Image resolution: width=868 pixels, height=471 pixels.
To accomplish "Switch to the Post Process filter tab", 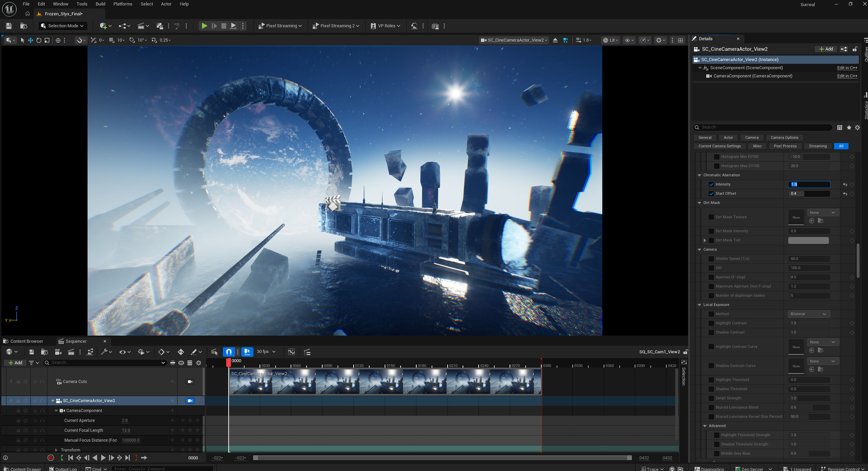I will pyautogui.click(x=785, y=146).
